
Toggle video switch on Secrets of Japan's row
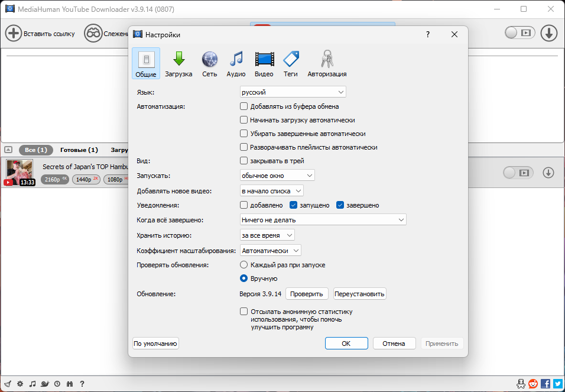coord(518,173)
